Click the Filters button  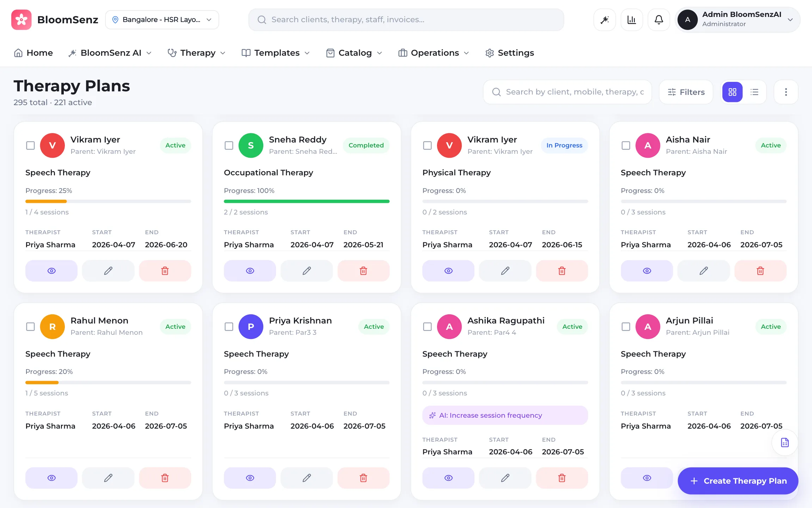tap(686, 92)
